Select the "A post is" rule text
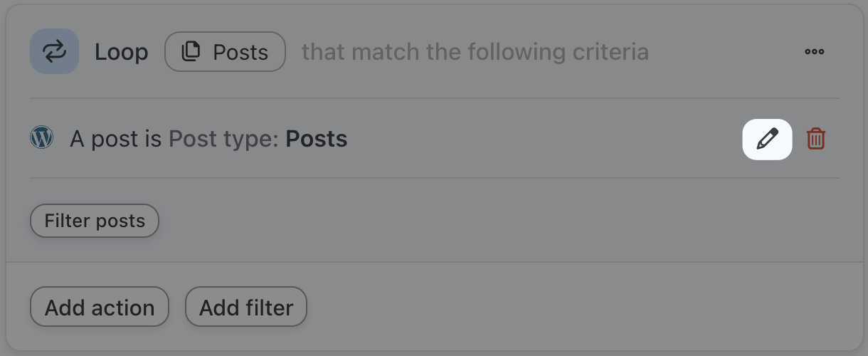The image size is (868, 356). tap(116, 139)
